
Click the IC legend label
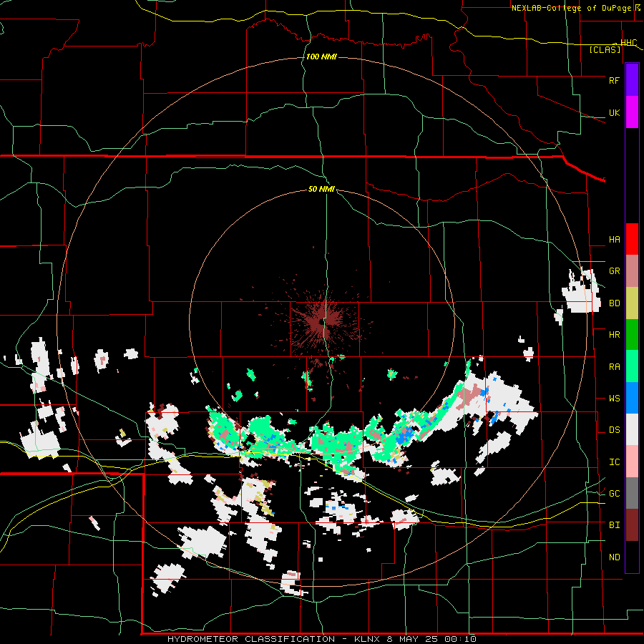tap(614, 462)
